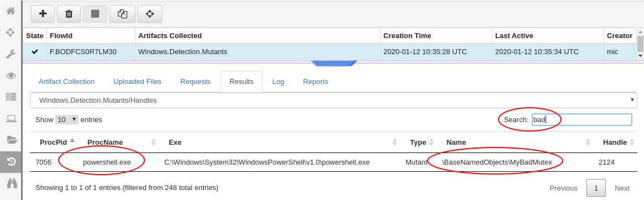
Task: Click the copy collection toolbar button
Action: tap(122, 14)
